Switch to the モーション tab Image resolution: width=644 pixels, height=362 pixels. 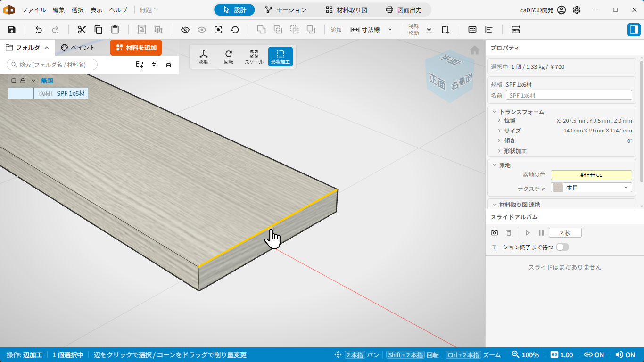tap(286, 10)
